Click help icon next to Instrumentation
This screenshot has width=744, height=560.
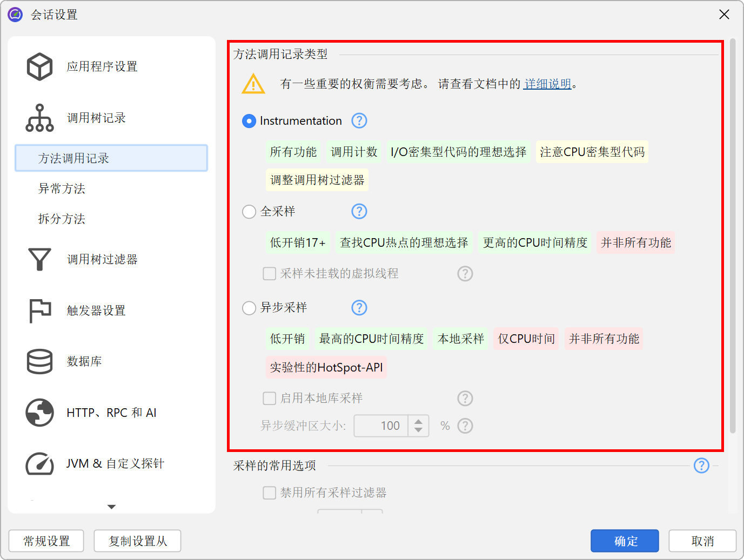[359, 120]
